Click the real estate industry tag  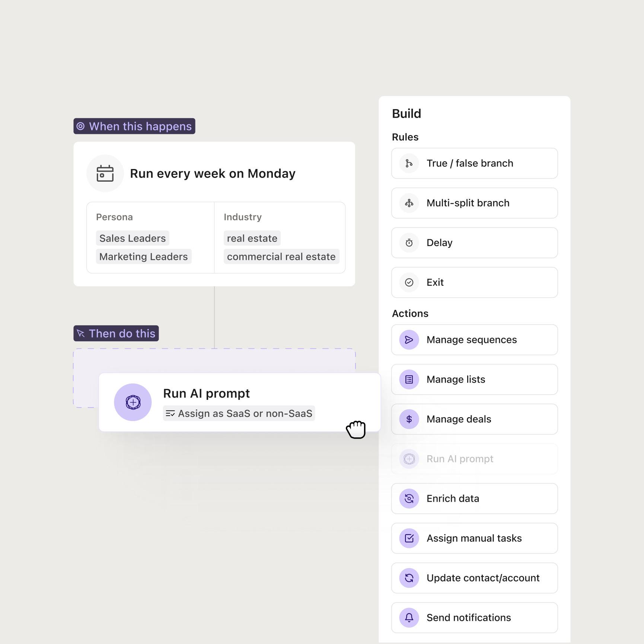click(x=252, y=238)
